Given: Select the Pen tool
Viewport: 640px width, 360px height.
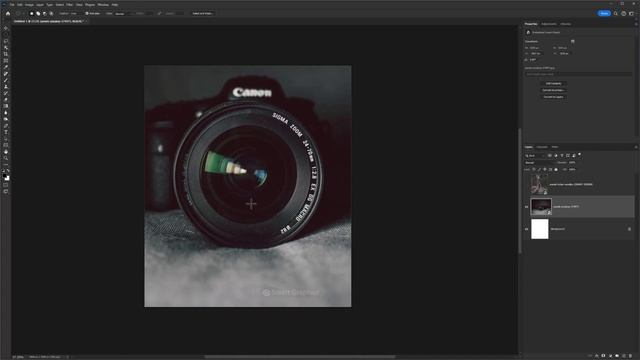Looking at the screenshot, I should tap(6, 126).
